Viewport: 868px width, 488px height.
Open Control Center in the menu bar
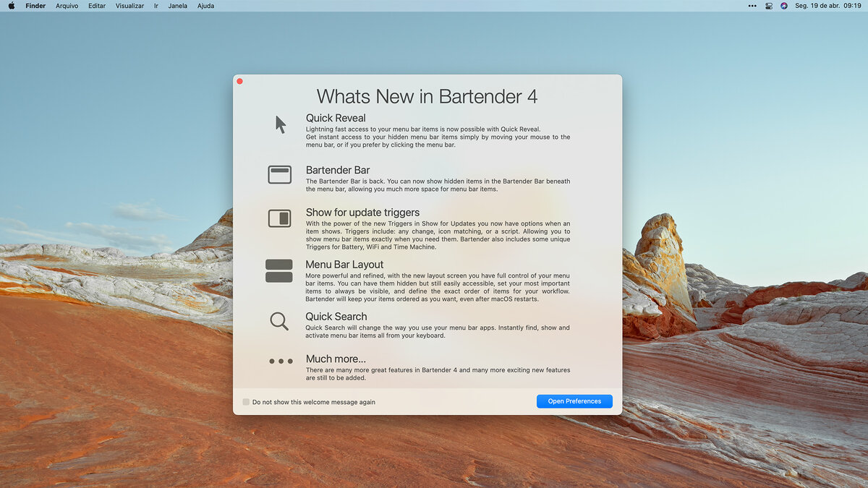coord(769,6)
